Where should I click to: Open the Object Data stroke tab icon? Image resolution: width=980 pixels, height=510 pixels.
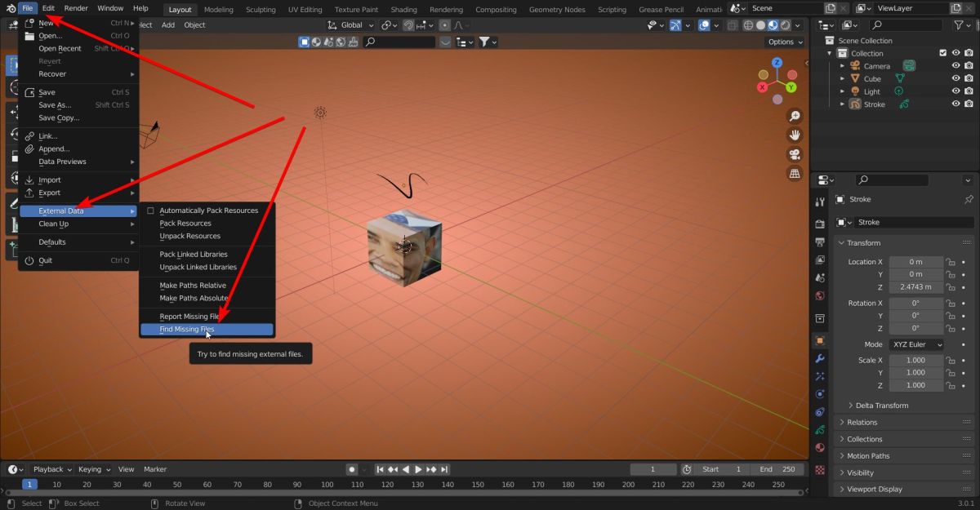(x=820, y=430)
